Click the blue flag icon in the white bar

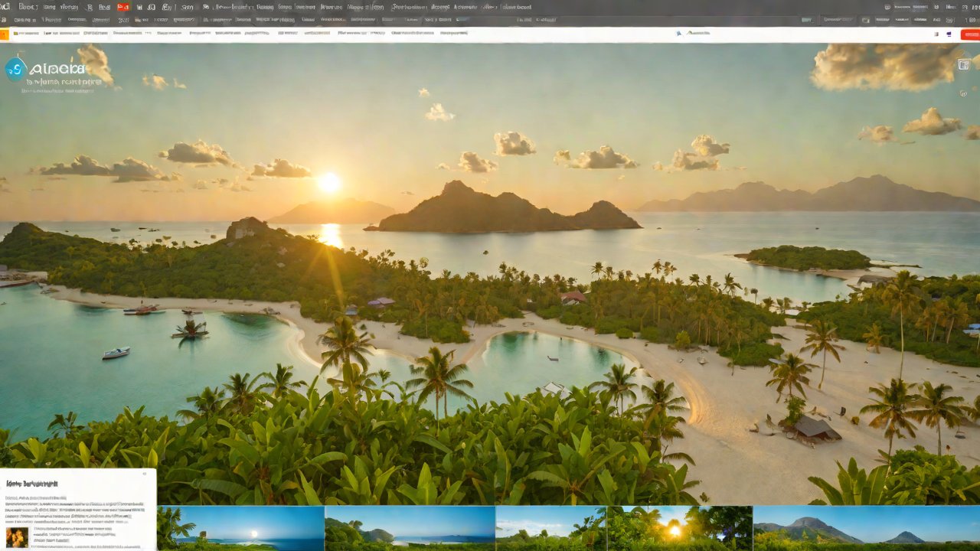[679, 34]
